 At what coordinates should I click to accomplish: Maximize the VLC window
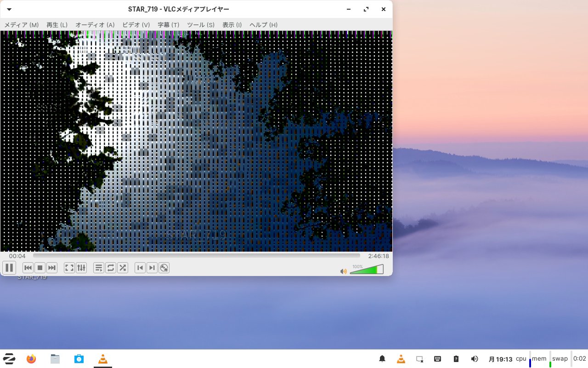[366, 9]
